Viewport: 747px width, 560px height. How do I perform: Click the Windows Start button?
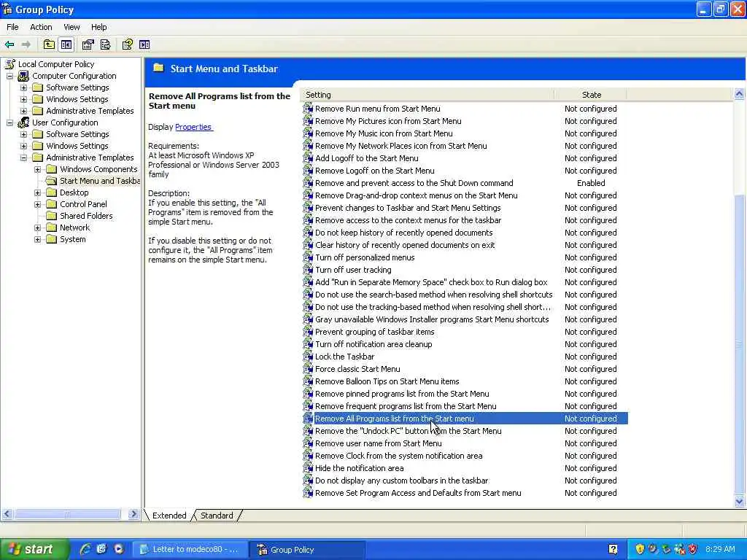34,549
